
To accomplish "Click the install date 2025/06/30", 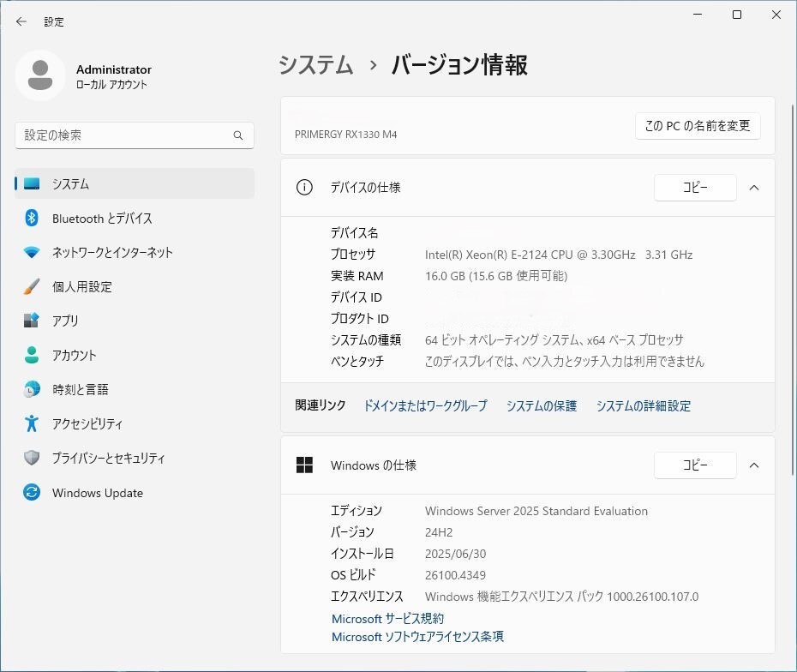I will pos(455,554).
